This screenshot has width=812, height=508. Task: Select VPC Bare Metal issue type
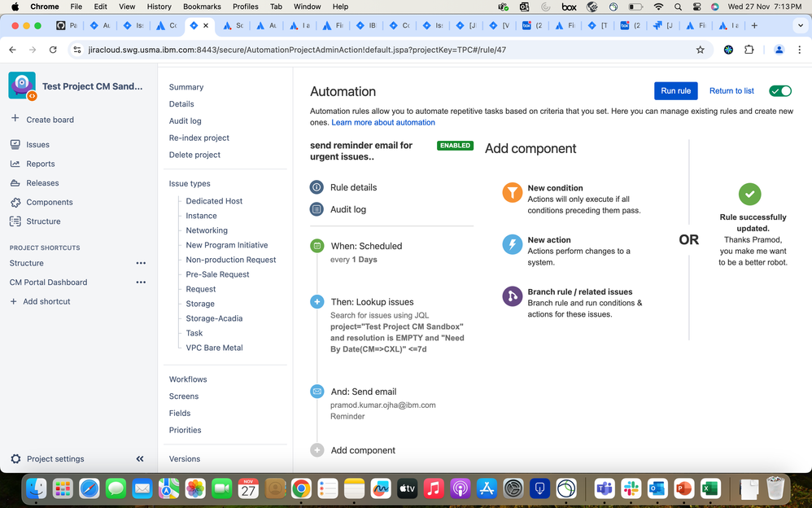pos(214,348)
